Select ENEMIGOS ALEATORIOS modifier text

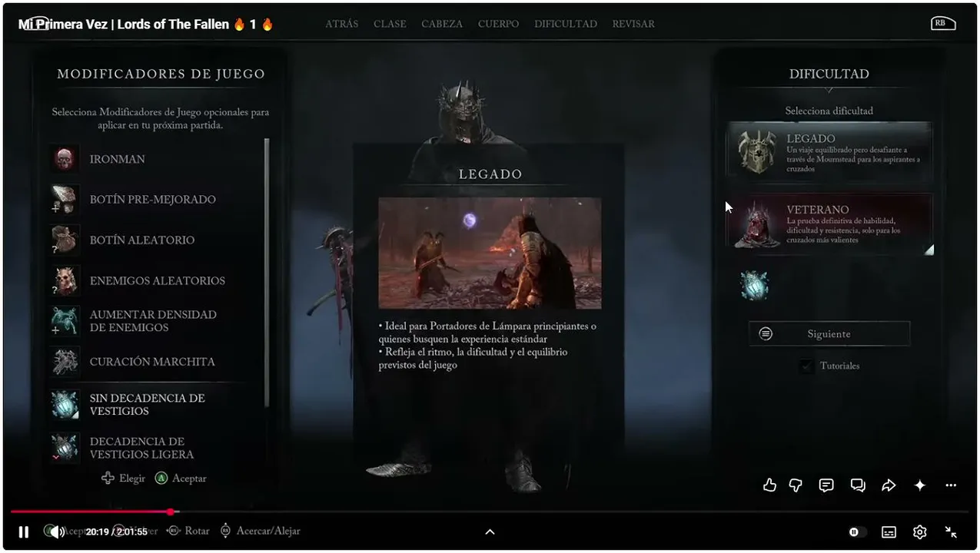pos(158,281)
